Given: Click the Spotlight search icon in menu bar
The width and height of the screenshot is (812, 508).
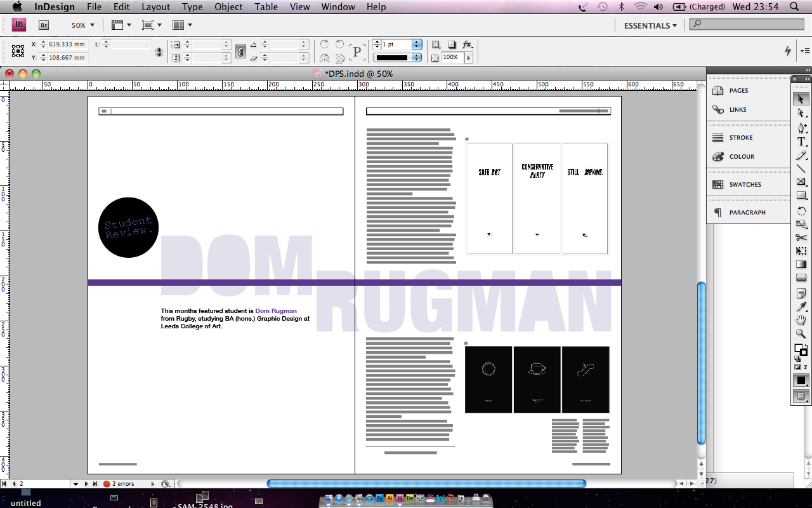Looking at the screenshot, I should (x=794, y=7).
